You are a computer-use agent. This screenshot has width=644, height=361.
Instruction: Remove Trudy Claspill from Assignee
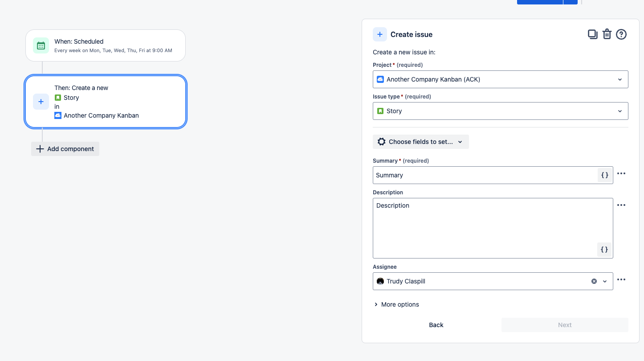[594, 281]
